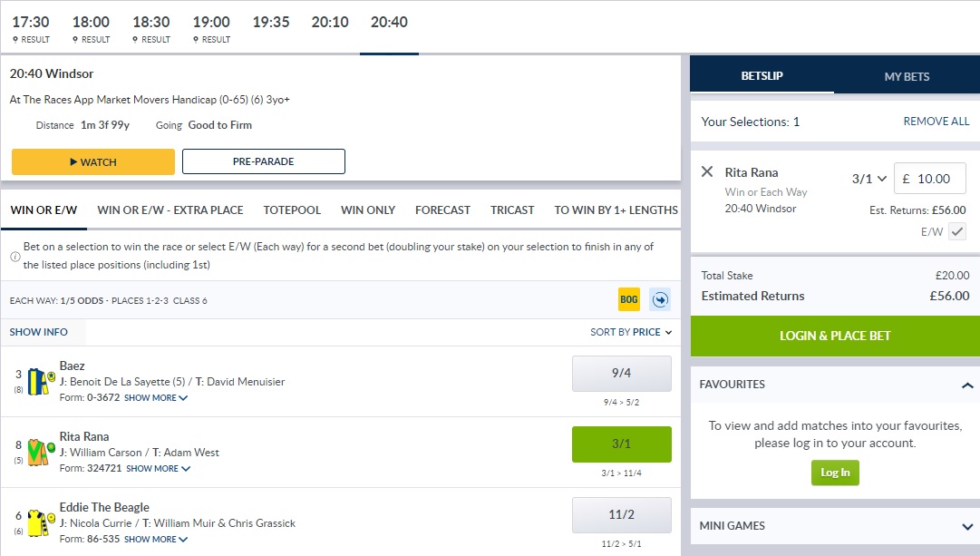Select Baez at 9/4 odds
Screen dimensions: 980x556
tap(621, 373)
